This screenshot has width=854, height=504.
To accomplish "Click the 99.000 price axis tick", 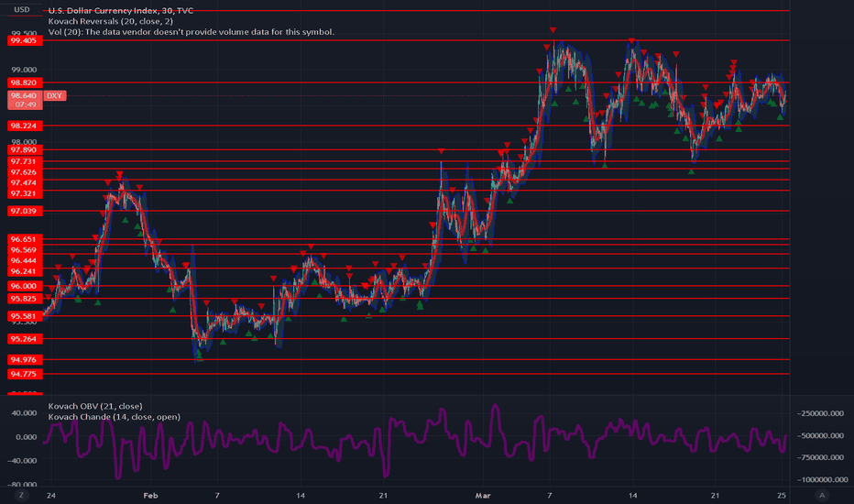I will click(x=24, y=70).
